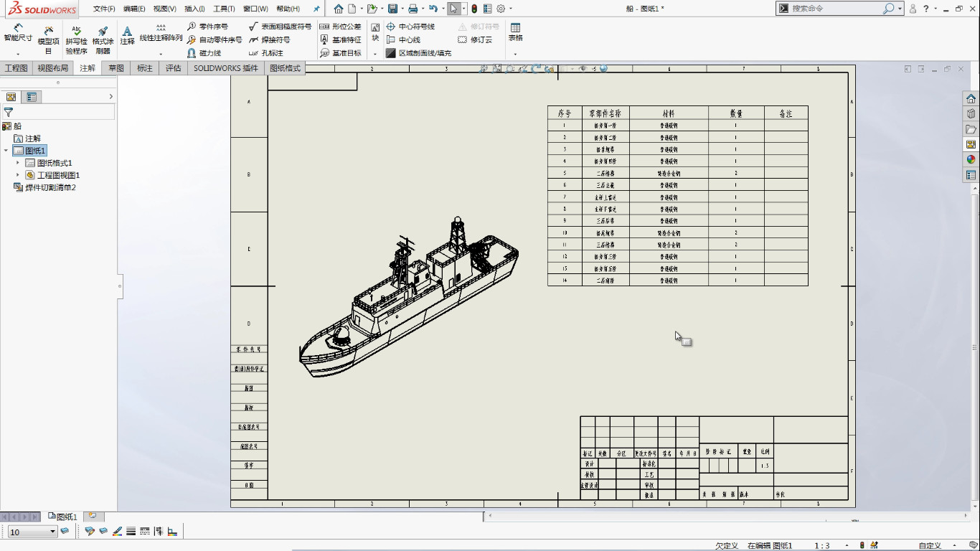Open the dropdown arrow under Smart Dimension
Viewport: 980px width, 551px height.
(x=18, y=54)
